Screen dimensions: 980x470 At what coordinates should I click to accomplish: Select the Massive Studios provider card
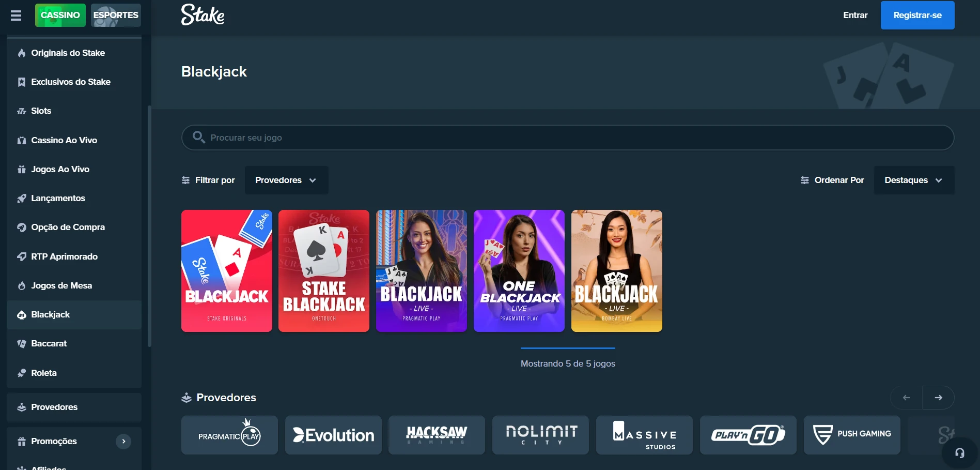coord(644,435)
